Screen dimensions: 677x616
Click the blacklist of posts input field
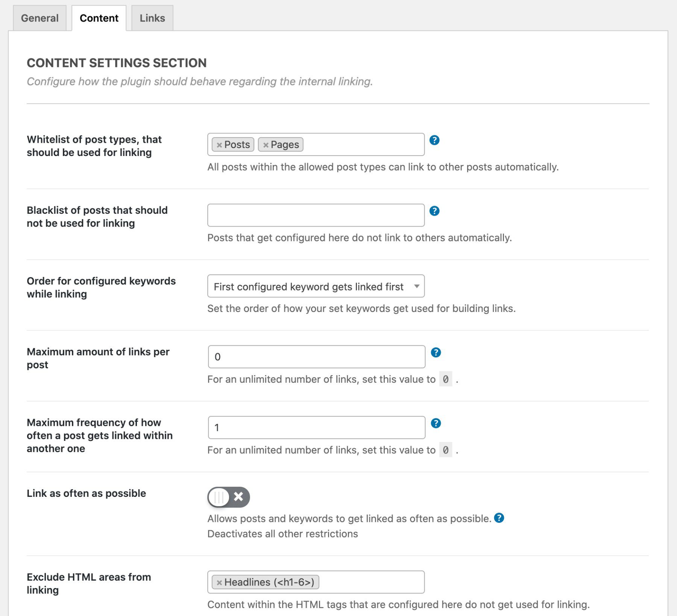[x=316, y=215]
